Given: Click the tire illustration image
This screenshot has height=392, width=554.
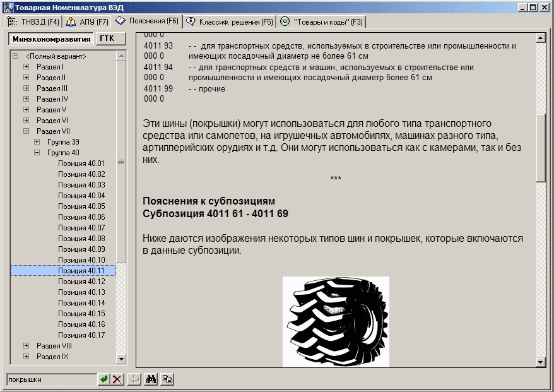Looking at the screenshot, I should point(336,321).
